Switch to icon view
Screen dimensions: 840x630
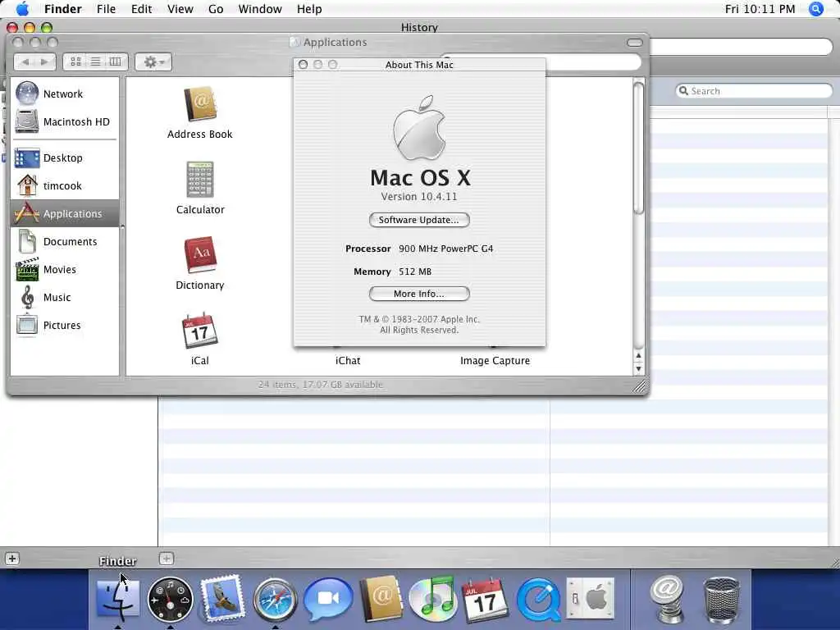(75, 62)
